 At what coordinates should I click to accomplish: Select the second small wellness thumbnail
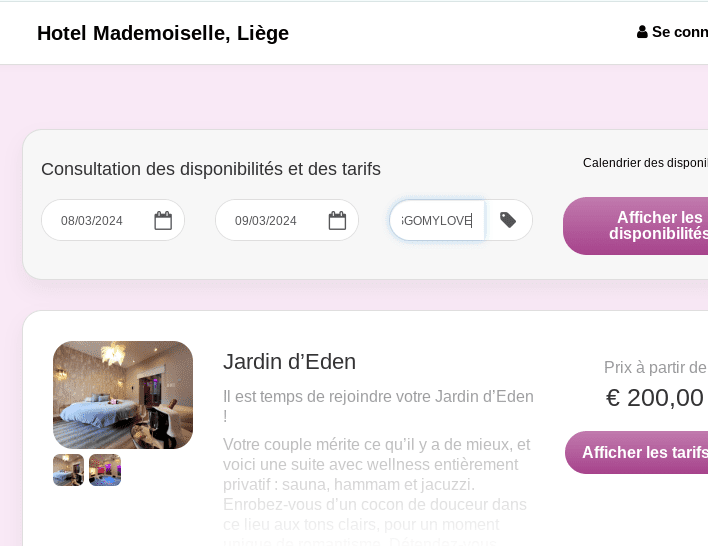pyautogui.click(x=105, y=470)
